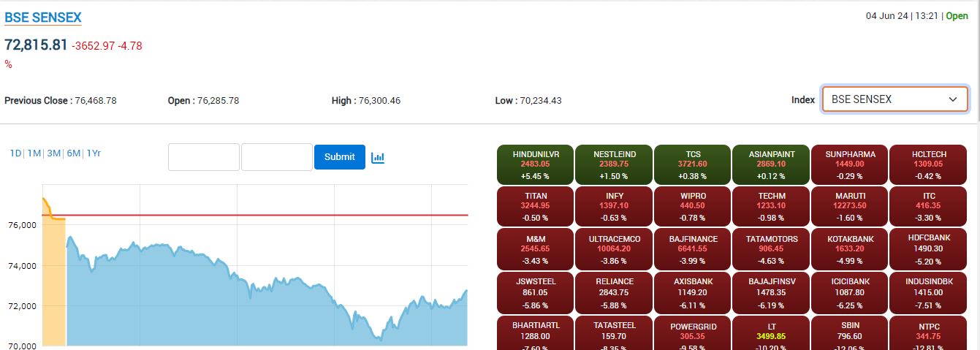Open the HINDUNILVR stock tile

point(536,164)
